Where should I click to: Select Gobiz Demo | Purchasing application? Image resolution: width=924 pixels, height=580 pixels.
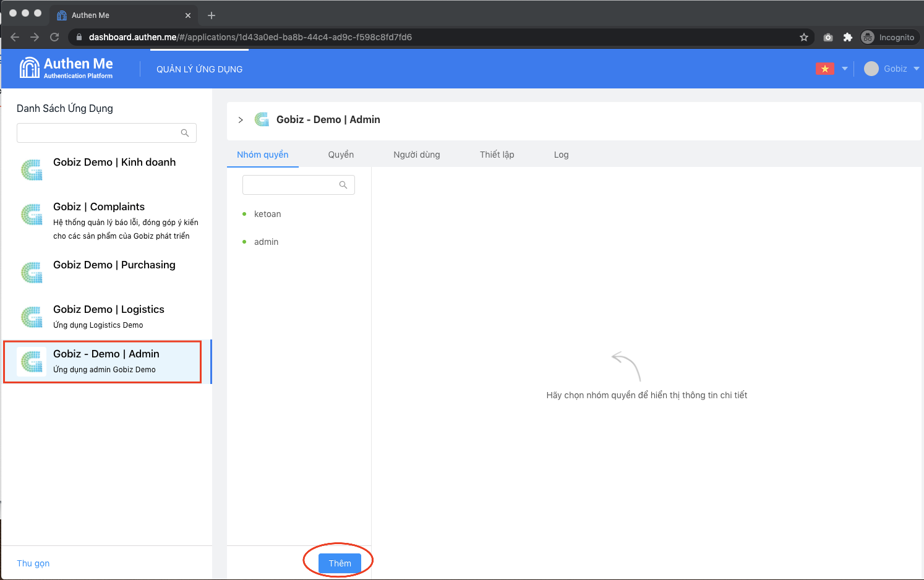pos(106,272)
